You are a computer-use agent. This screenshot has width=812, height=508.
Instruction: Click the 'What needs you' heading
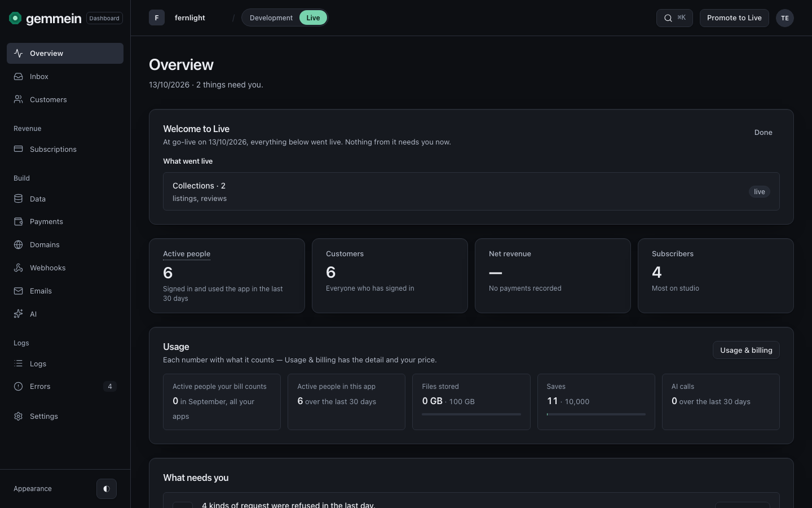click(196, 478)
